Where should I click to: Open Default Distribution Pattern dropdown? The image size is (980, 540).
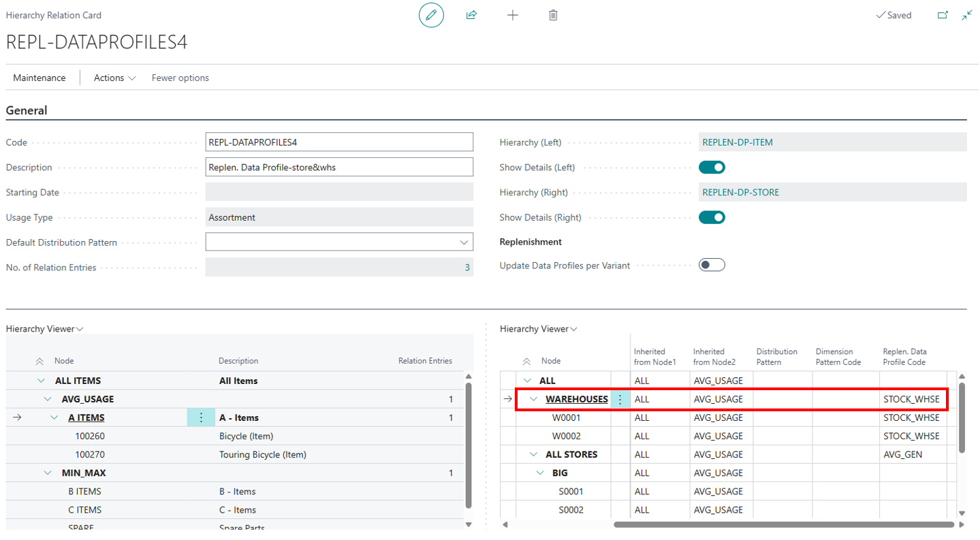pos(464,242)
